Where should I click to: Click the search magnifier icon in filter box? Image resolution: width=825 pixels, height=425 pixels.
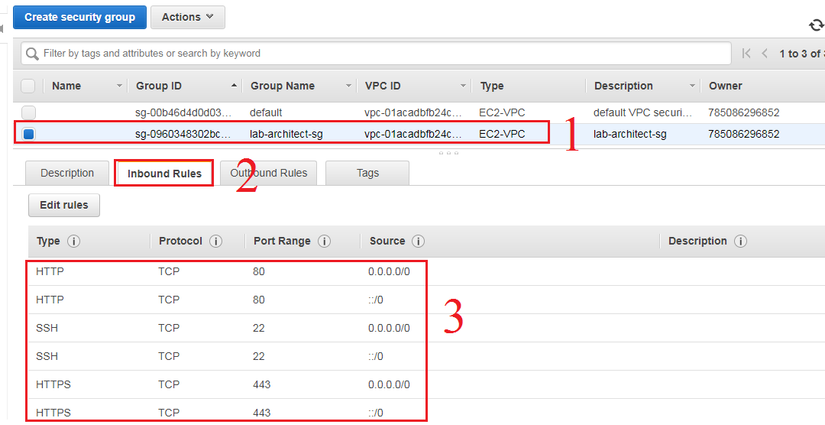point(33,54)
